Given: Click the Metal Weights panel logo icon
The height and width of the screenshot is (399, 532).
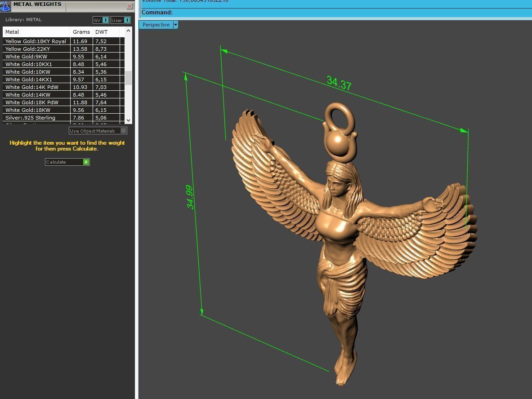Looking at the screenshot, I should click(5, 6).
